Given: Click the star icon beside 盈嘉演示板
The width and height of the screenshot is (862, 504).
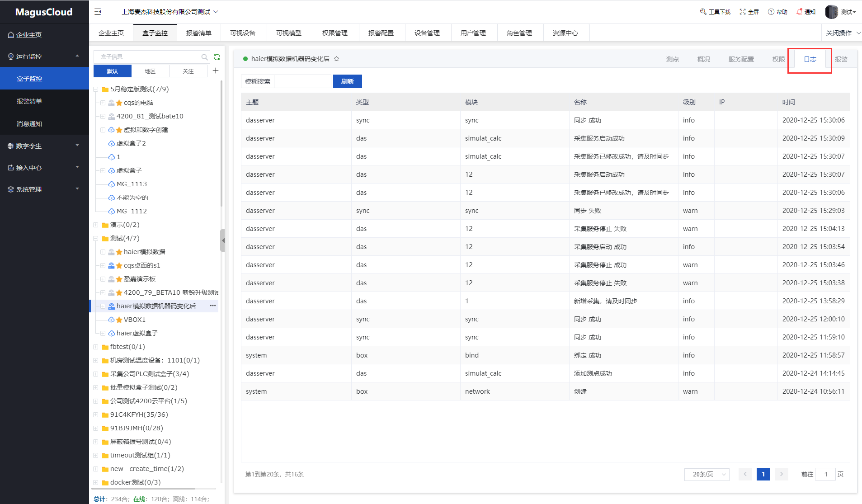Looking at the screenshot, I should [119, 279].
